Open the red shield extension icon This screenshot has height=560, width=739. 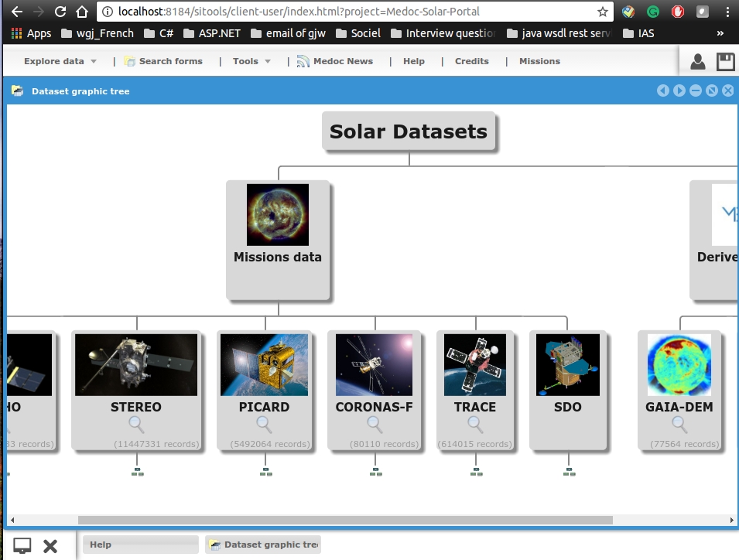pyautogui.click(x=678, y=12)
